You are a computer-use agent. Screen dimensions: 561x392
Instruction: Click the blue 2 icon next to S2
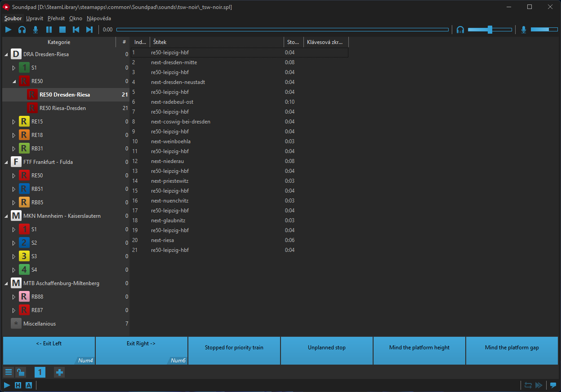coord(24,243)
